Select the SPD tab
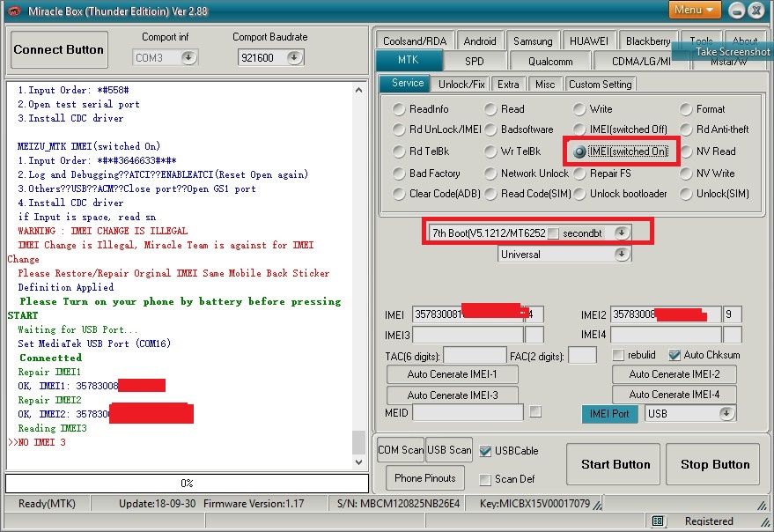This screenshot has height=532, width=774. coord(475,62)
